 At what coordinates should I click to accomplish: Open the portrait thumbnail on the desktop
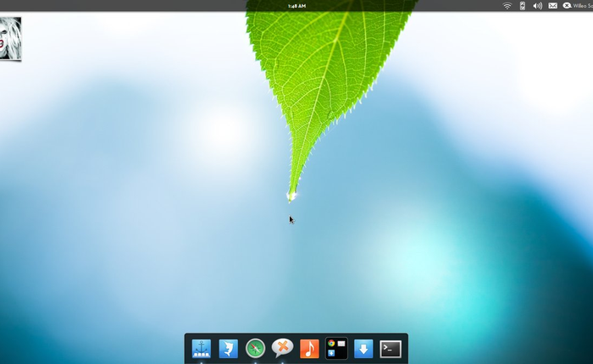pos(10,39)
